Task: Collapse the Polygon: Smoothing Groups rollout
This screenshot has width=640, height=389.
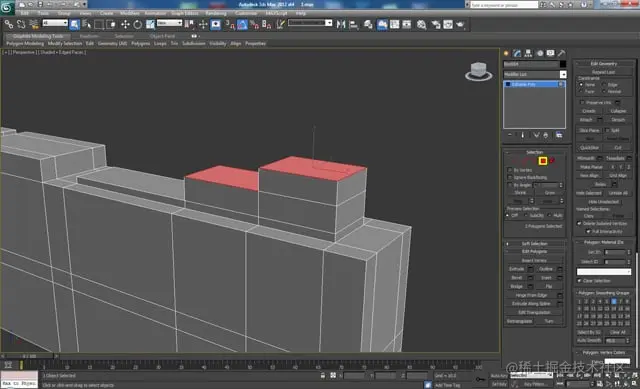Action: click(x=604, y=293)
